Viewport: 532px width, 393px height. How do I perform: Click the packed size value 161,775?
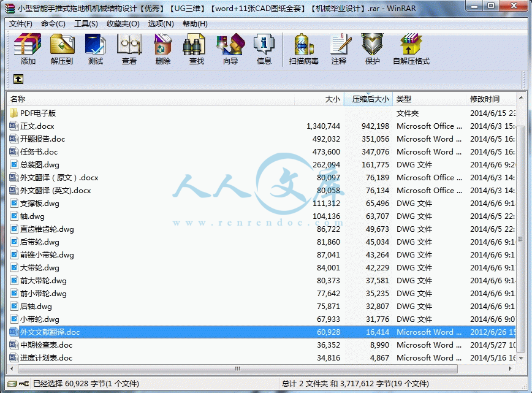[375, 164]
